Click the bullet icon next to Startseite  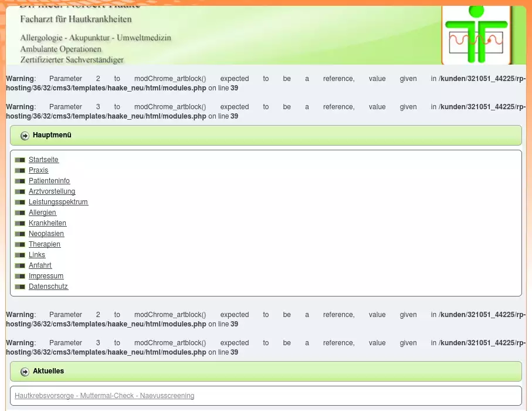[20, 160]
